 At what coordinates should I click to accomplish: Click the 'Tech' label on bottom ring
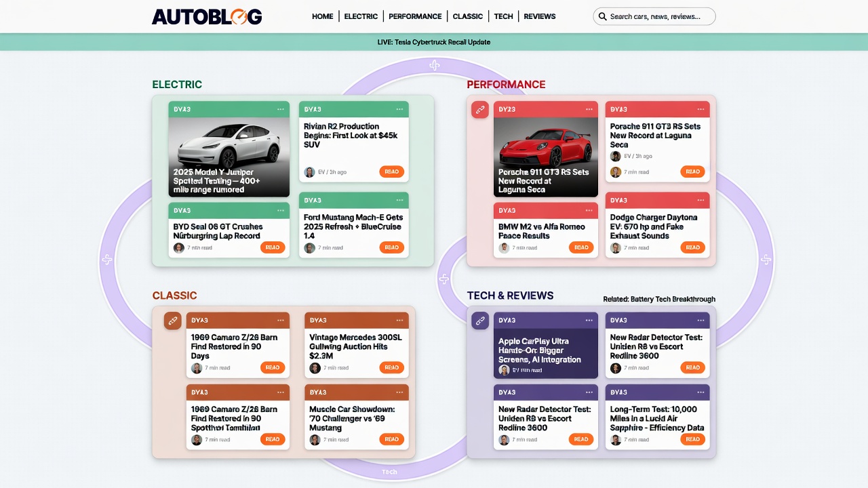point(389,472)
